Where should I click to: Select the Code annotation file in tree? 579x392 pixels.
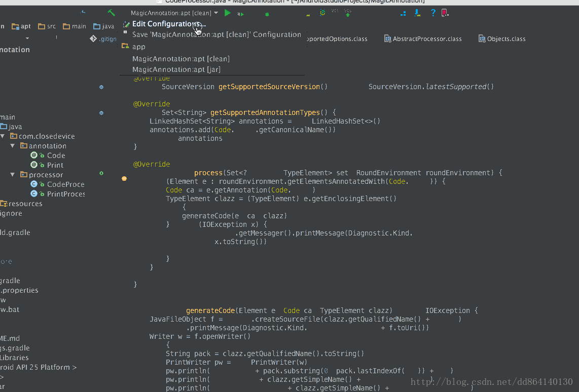[56, 155]
